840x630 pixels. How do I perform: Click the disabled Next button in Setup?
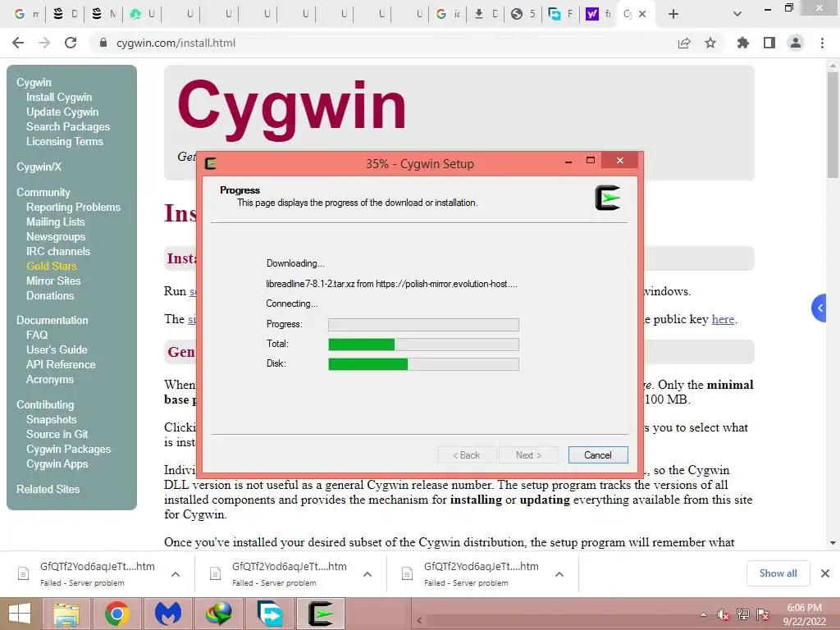point(528,454)
